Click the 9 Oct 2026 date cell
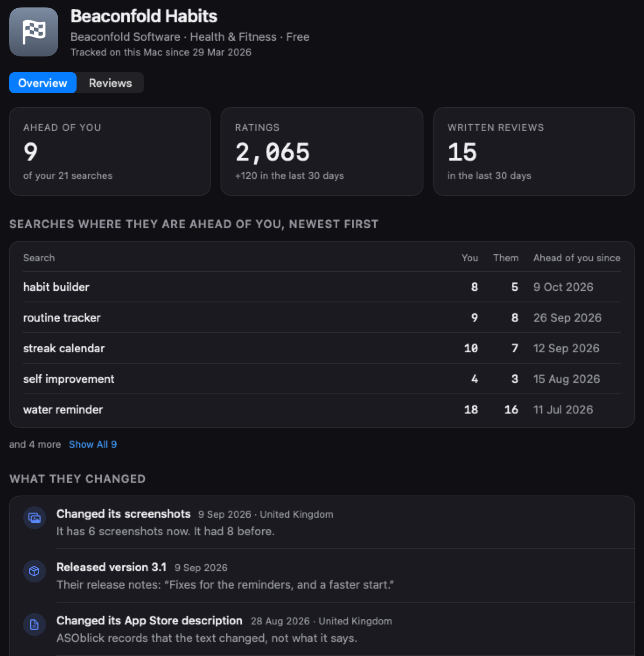Image resolution: width=644 pixels, height=656 pixels. click(563, 287)
